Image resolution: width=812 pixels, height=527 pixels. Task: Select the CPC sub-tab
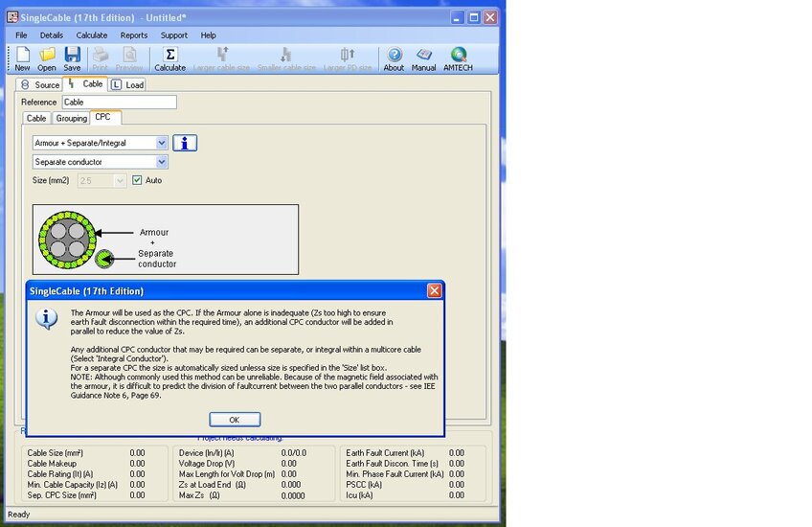click(x=105, y=117)
